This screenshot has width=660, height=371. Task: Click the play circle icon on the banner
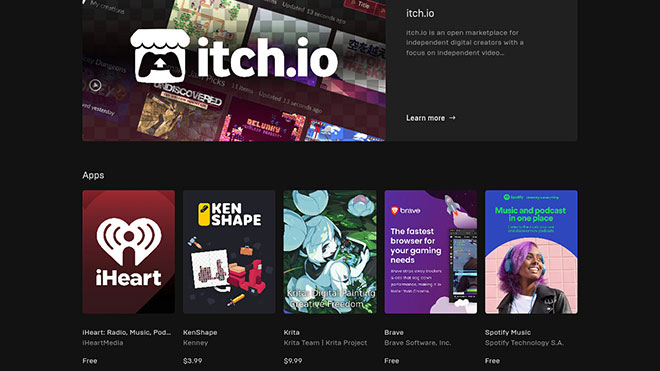(x=95, y=85)
